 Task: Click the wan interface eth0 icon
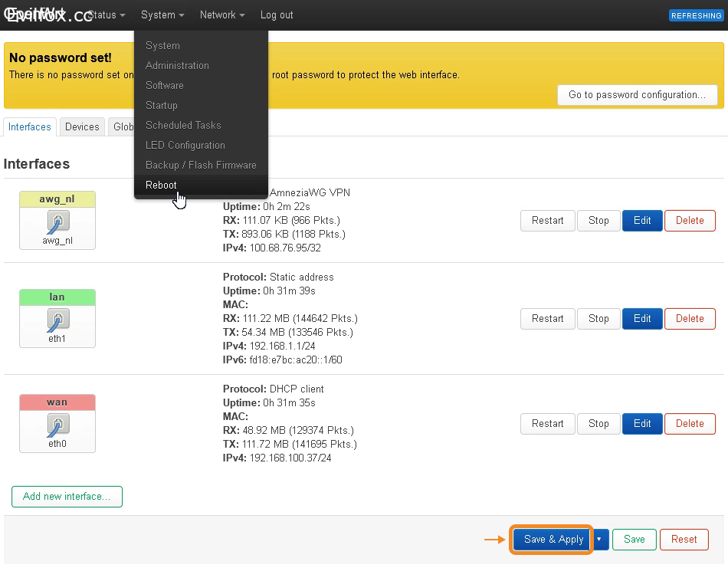coord(57,425)
